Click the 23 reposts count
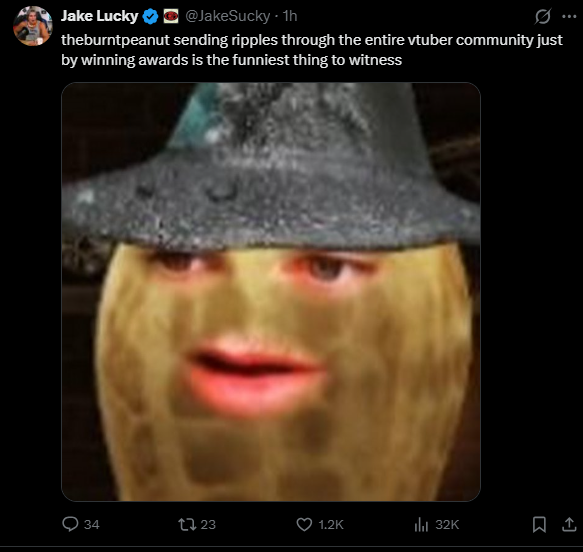Image resolution: width=583 pixels, height=552 pixels. click(x=208, y=524)
